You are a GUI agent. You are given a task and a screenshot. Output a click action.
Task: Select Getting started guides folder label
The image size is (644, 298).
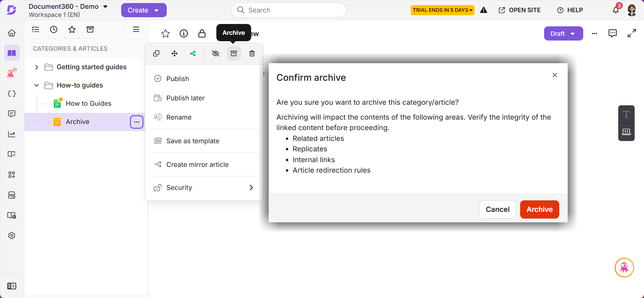pyautogui.click(x=91, y=67)
